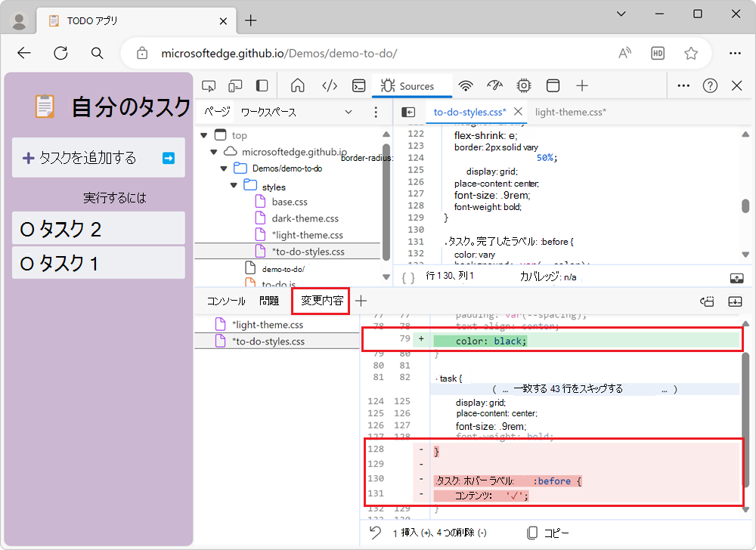Open the Network panel wifi icon
The width and height of the screenshot is (756, 550).
pos(466,86)
